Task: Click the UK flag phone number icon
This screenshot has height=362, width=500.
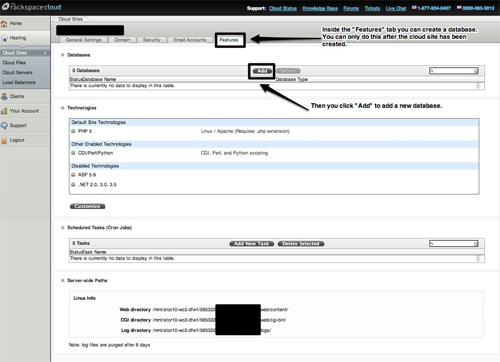Action: 459,8
